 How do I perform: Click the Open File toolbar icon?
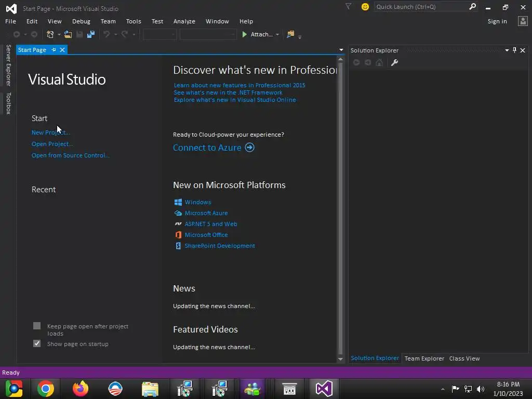click(x=68, y=34)
